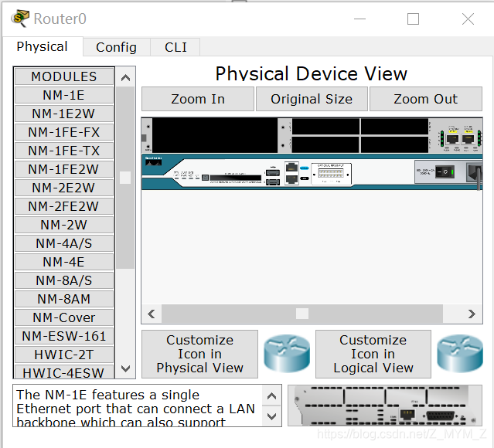Click the Cisco logo on router chassis

(x=153, y=161)
